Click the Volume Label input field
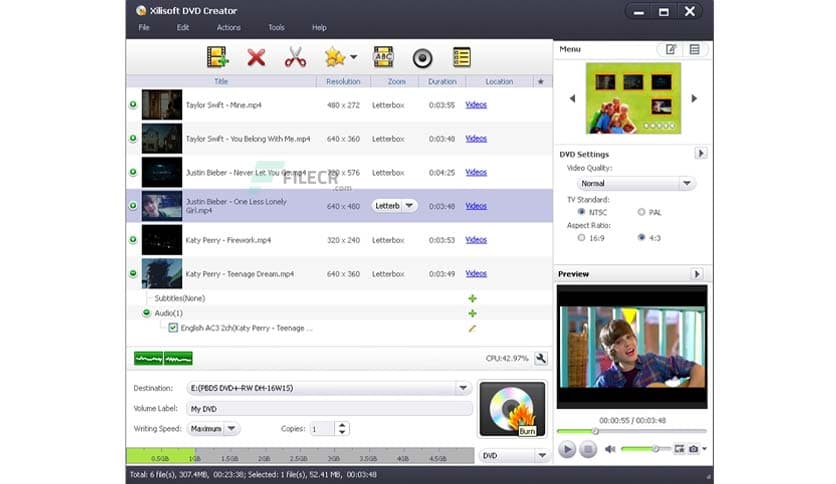This screenshot has width=836, height=484. click(329, 409)
